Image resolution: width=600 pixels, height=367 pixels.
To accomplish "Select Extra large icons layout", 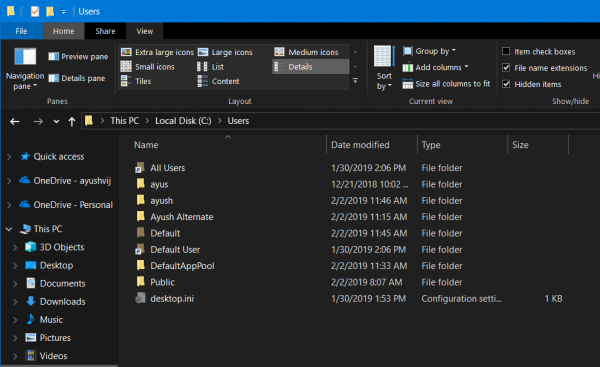I will (157, 52).
